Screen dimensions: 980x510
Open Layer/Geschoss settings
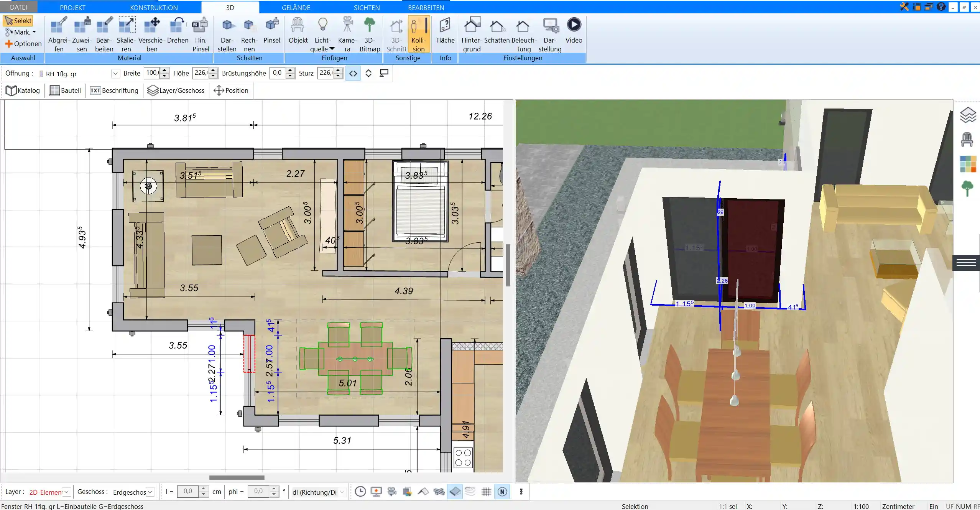[x=176, y=90]
